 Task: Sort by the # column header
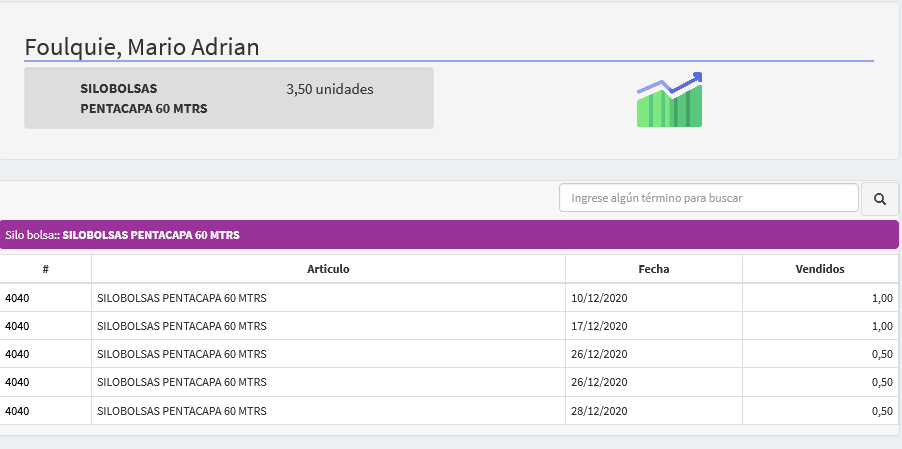(46, 269)
